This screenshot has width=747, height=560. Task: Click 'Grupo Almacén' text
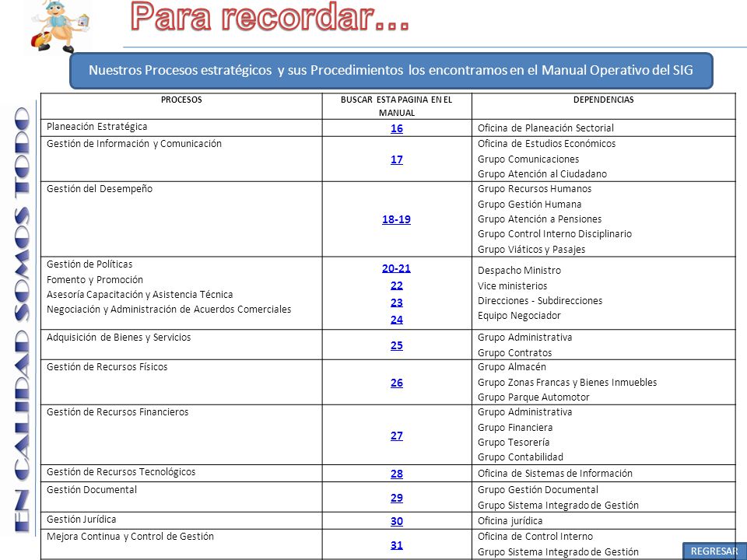(x=512, y=367)
